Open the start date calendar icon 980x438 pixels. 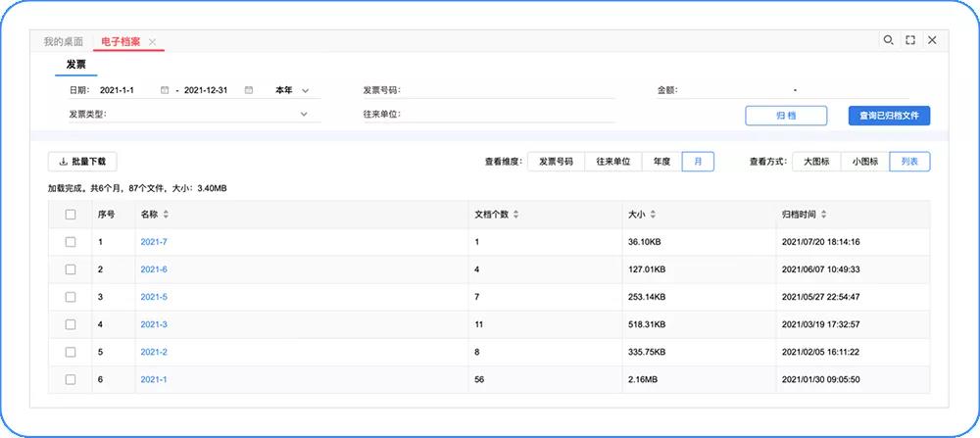(x=164, y=90)
